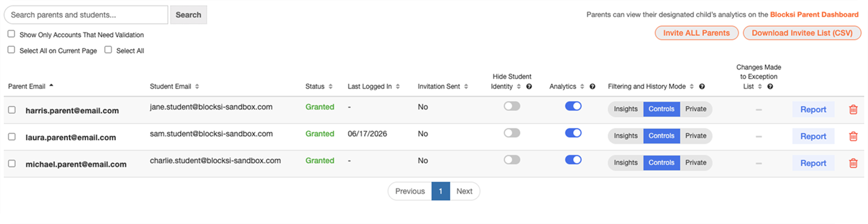Sort by Last Logged In column arrows
This screenshot has width=868, height=224.
pos(398,87)
